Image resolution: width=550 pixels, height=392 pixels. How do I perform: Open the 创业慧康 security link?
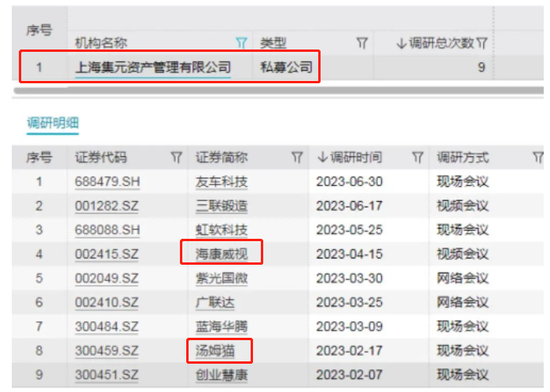[222, 375]
